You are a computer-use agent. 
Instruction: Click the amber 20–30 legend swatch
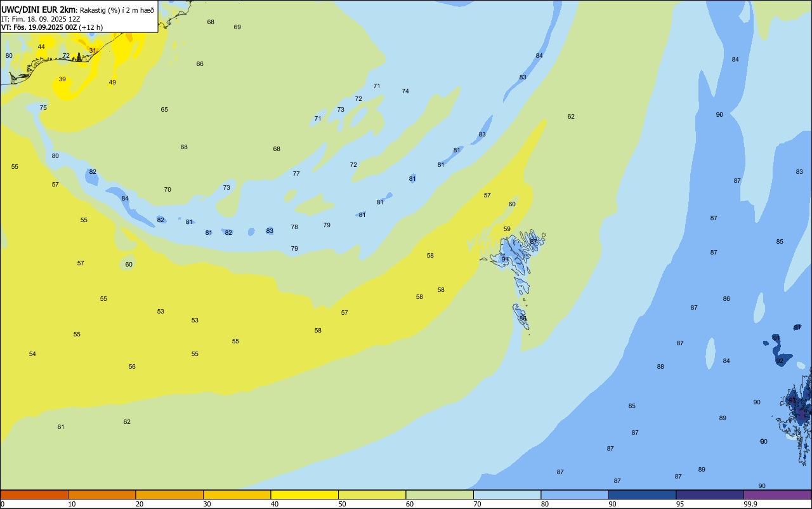(169, 494)
